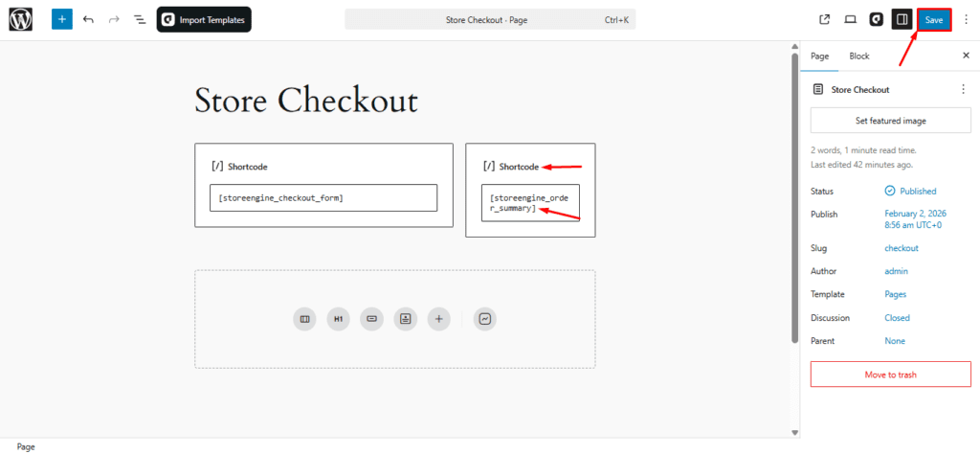
Task: Edit the publish date February 2, 2026
Action: click(913, 219)
